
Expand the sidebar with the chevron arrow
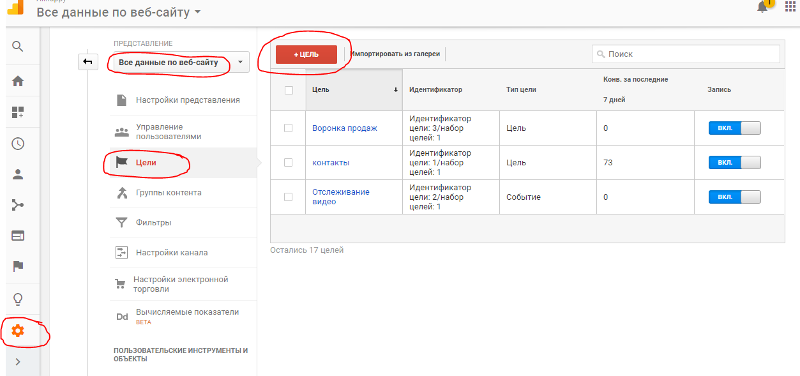[x=18, y=362]
